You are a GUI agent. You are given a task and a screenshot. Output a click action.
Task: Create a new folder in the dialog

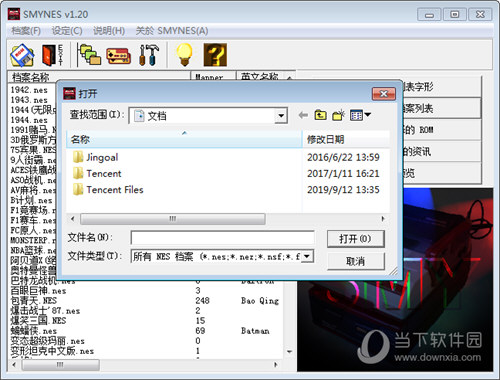click(338, 115)
